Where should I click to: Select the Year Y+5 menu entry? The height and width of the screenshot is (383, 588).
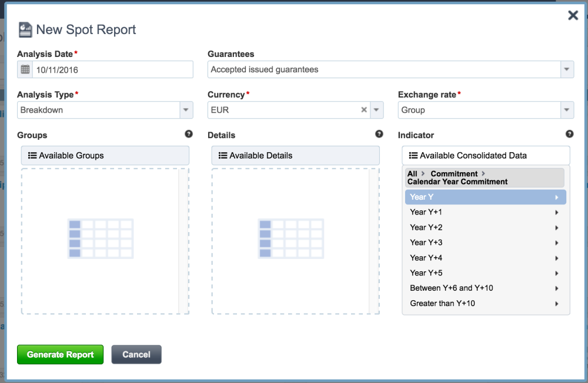486,273
